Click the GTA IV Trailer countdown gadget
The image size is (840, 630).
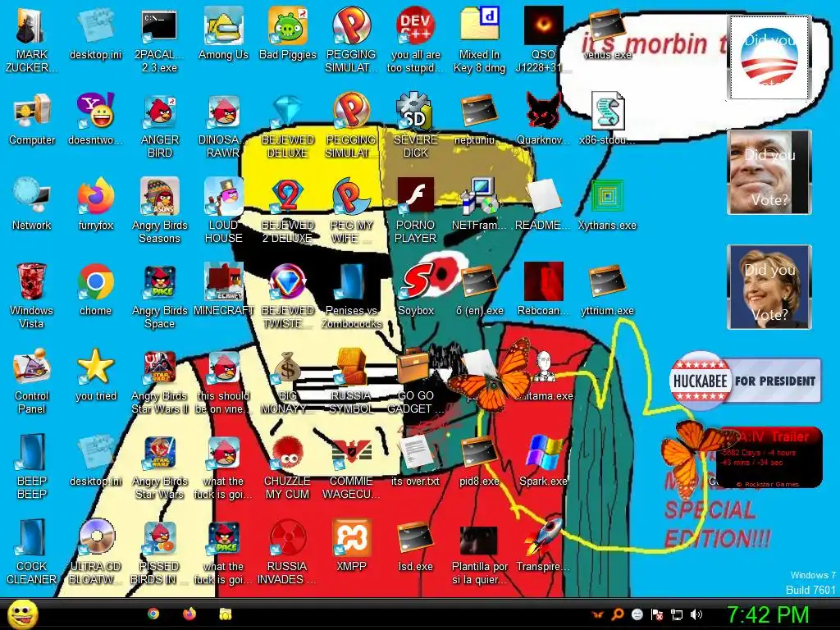769,457
